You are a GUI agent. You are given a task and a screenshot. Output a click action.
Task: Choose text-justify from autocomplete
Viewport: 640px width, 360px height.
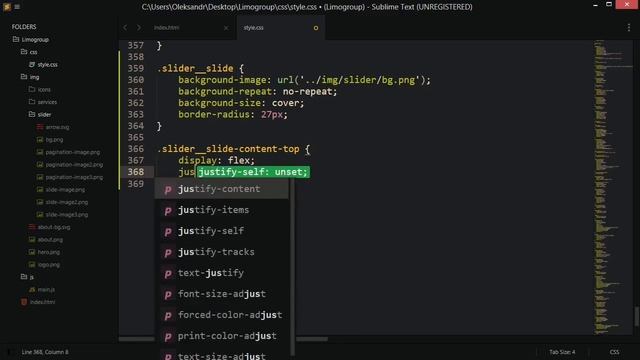point(221,273)
